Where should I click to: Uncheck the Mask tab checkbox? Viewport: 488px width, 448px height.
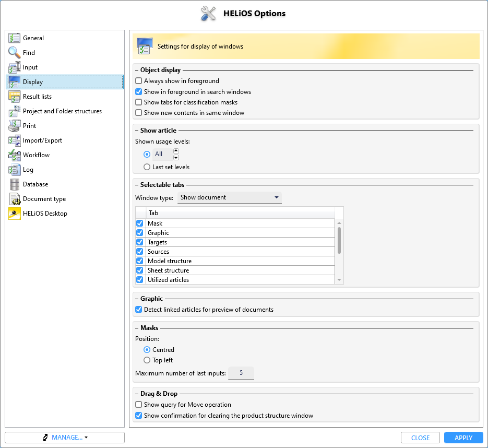tap(140, 223)
